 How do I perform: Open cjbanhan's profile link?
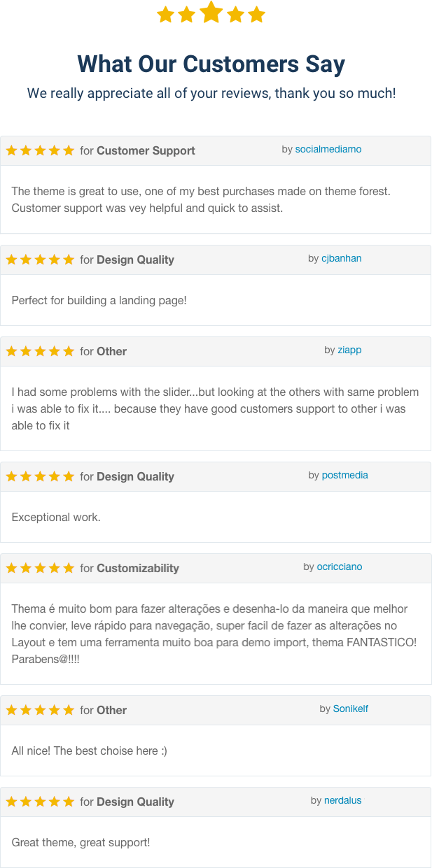point(342,258)
